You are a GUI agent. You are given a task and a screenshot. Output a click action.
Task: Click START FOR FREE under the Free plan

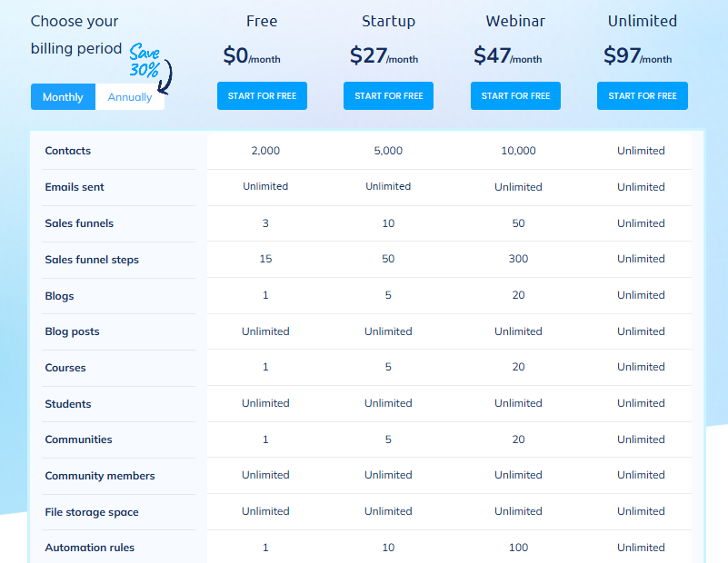coord(262,94)
